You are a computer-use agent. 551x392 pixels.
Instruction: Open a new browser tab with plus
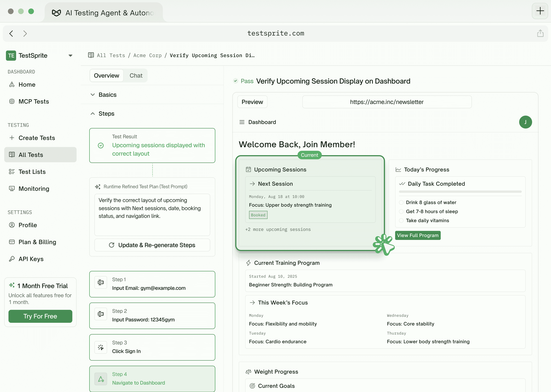pos(540,11)
